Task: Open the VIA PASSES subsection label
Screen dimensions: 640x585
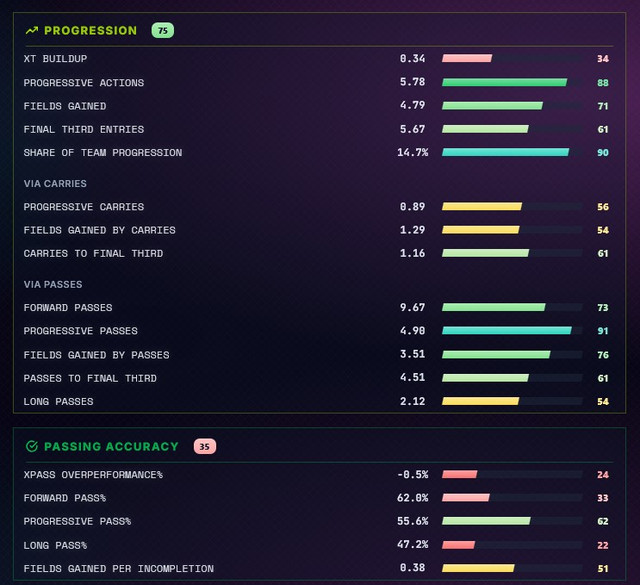Action: [53, 285]
